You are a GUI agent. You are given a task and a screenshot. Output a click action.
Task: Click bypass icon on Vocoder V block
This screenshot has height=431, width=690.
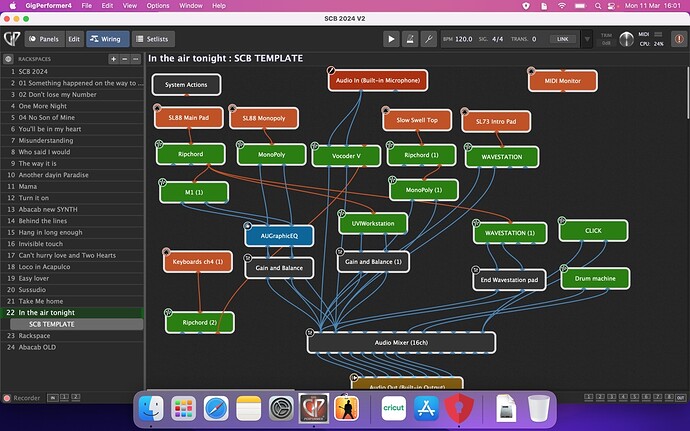pos(315,146)
